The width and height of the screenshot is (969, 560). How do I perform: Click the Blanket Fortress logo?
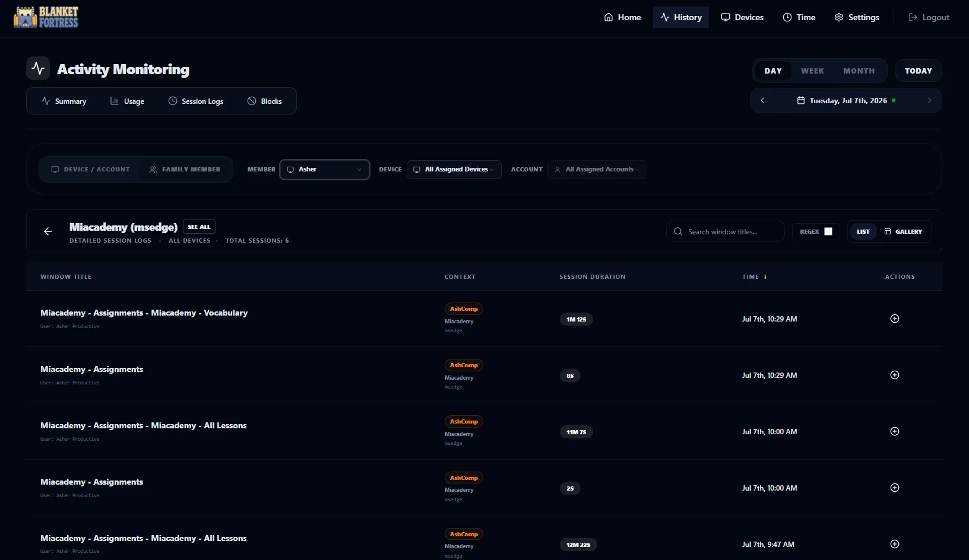pos(46,17)
